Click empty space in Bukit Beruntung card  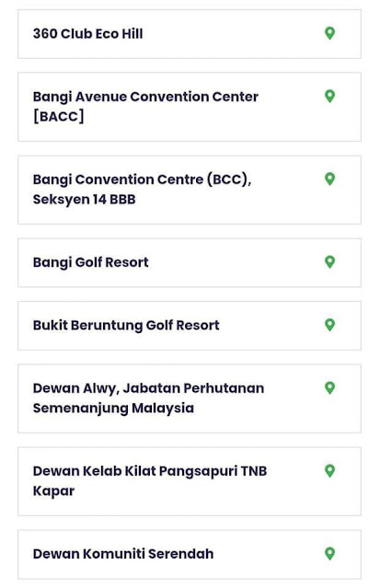[x=270, y=326]
